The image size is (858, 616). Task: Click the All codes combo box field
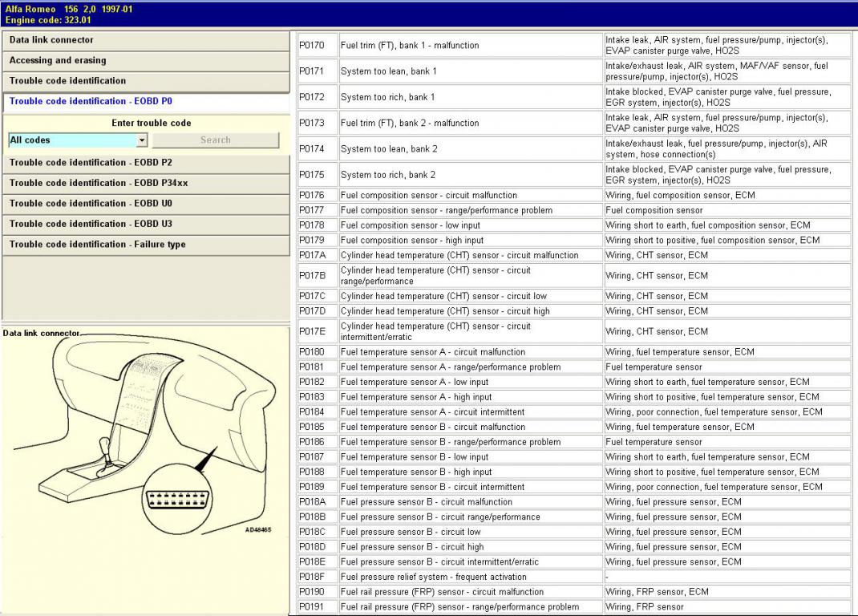coord(71,140)
